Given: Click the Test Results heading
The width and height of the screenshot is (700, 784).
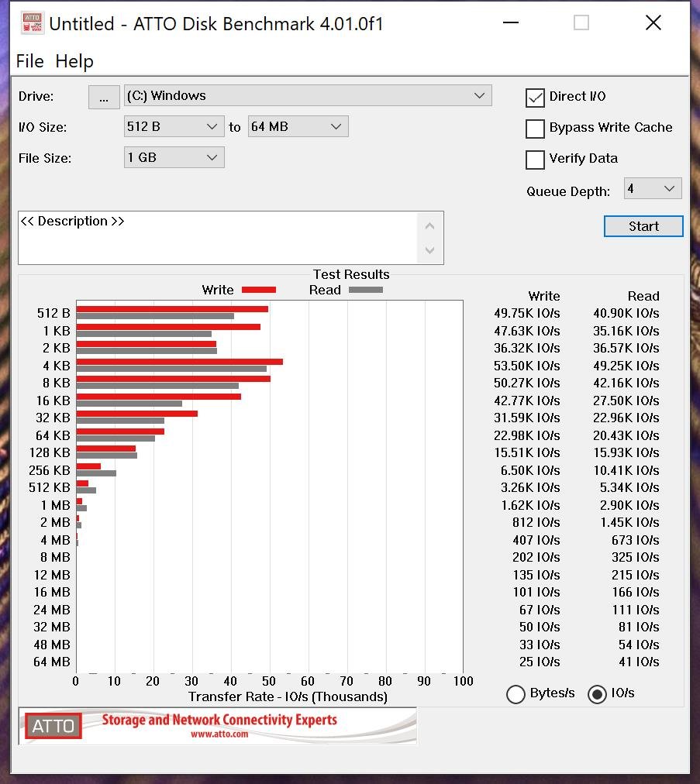Looking at the screenshot, I should pyautogui.click(x=351, y=274).
